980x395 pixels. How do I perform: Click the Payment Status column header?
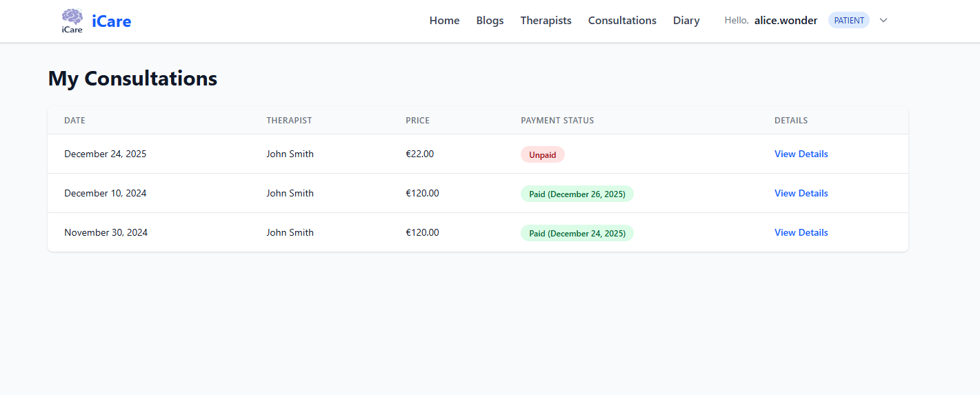[557, 121]
